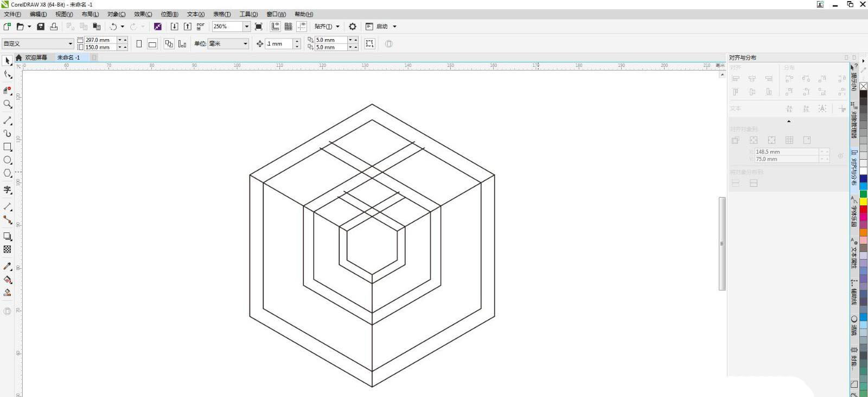This screenshot has width=868, height=397.
Task: Click the 启动 launcher button
Action: point(382,27)
